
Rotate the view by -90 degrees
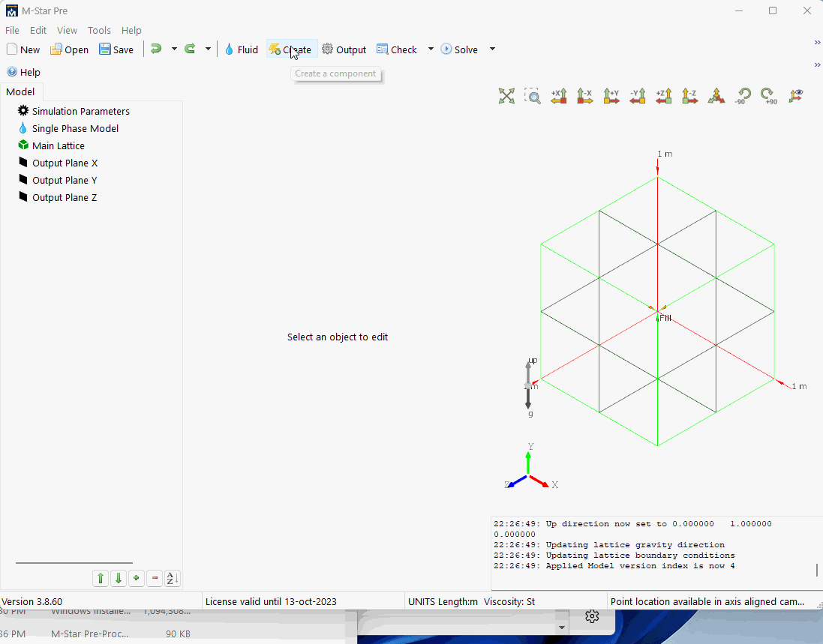743,96
